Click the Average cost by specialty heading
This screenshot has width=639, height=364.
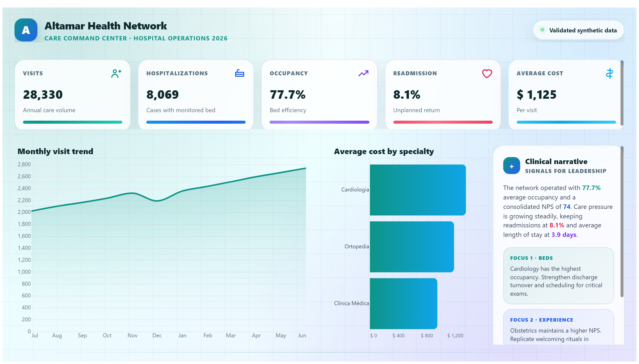tap(384, 151)
